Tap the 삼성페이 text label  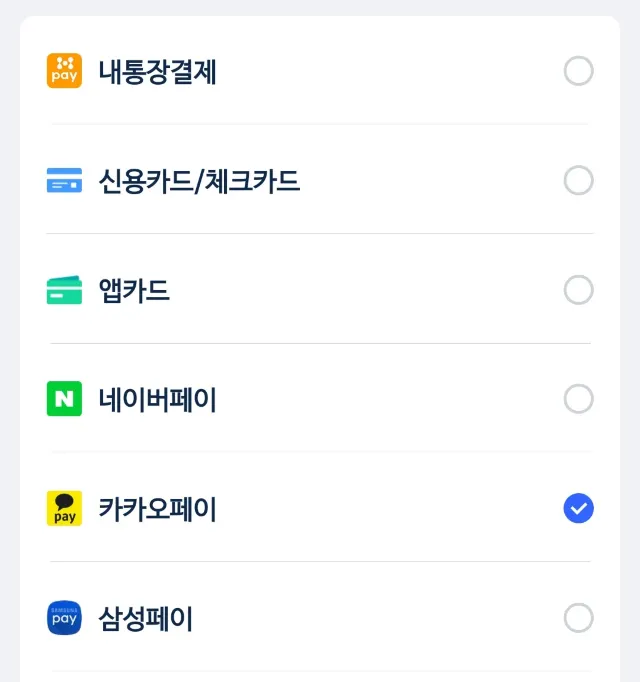pos(146,619)
